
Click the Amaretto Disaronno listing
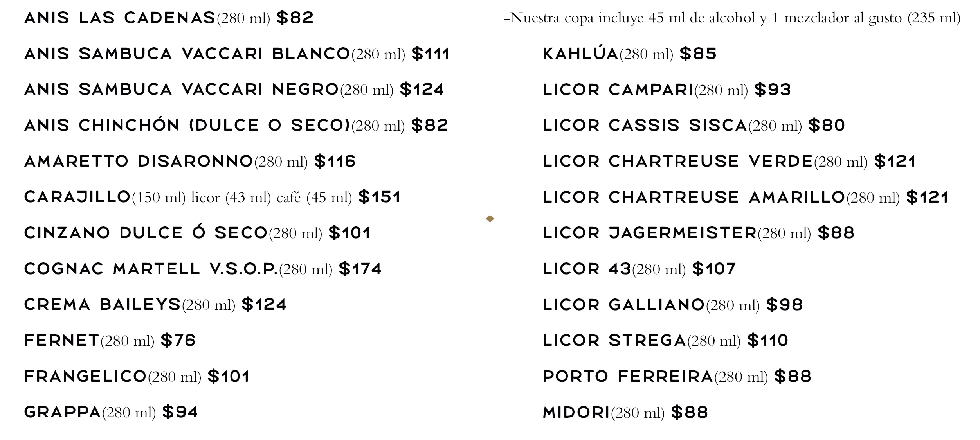pyautogui.click(x=190, y=162)
